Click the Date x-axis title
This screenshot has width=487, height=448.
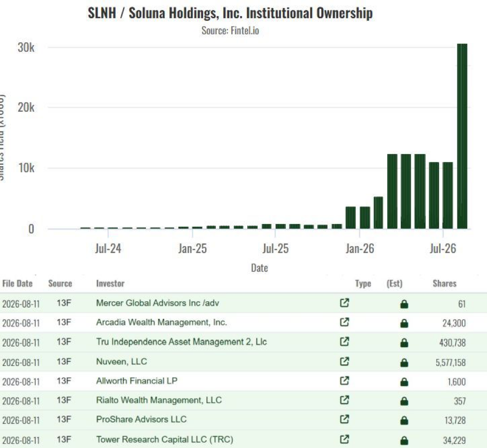(x=259, y=268)
